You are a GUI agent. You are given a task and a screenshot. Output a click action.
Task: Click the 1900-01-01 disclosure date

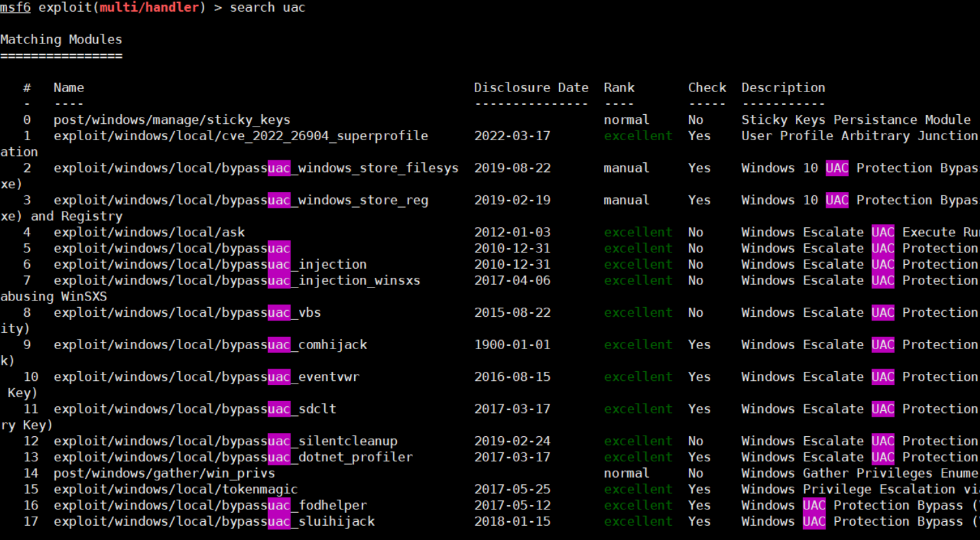512,345
